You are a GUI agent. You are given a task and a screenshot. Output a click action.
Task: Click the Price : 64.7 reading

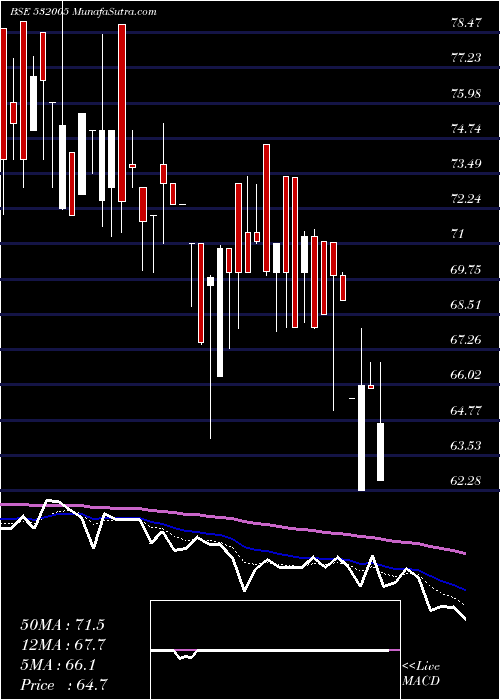[64, 685]
